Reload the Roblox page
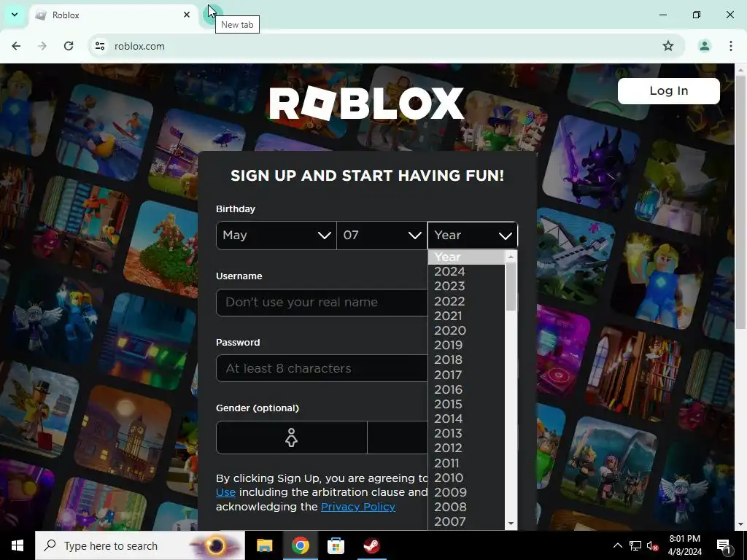This screenshot has width=747, height=560. pos(69,46)
